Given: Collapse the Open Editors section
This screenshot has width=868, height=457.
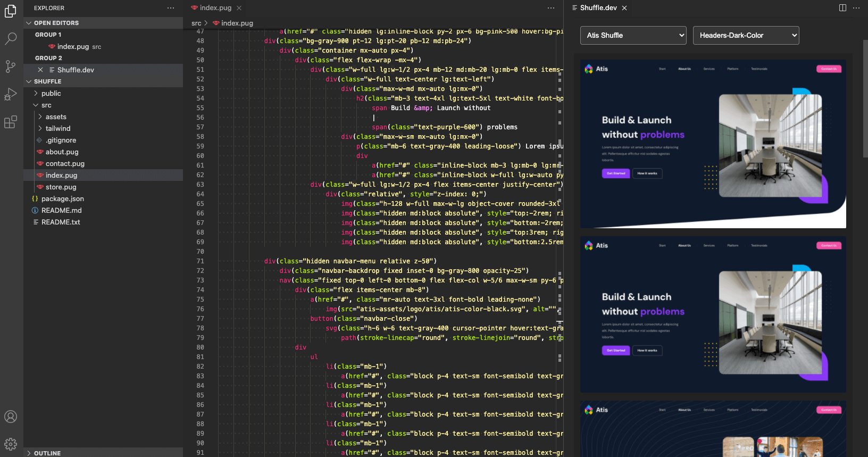Looking at the screenshot, I should click(56, 23).
